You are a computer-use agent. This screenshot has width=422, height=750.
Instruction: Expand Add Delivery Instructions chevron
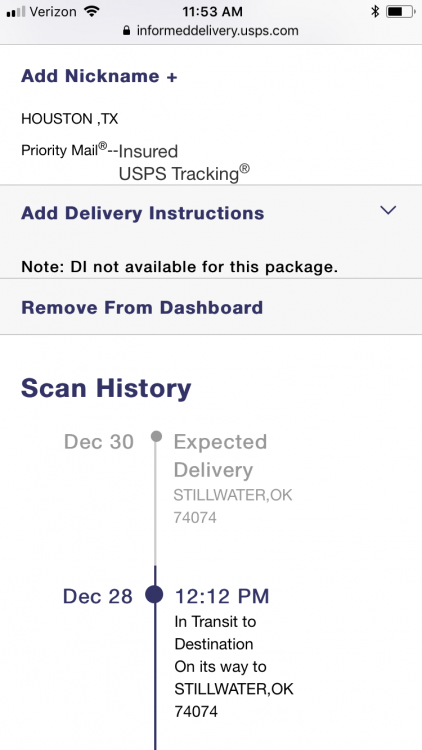pos(388,210)
